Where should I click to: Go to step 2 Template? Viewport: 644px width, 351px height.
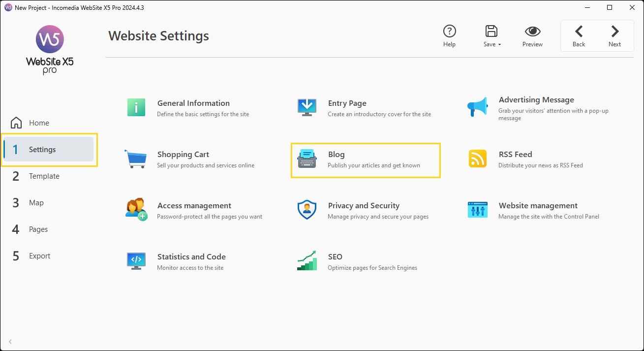[48, 176]
